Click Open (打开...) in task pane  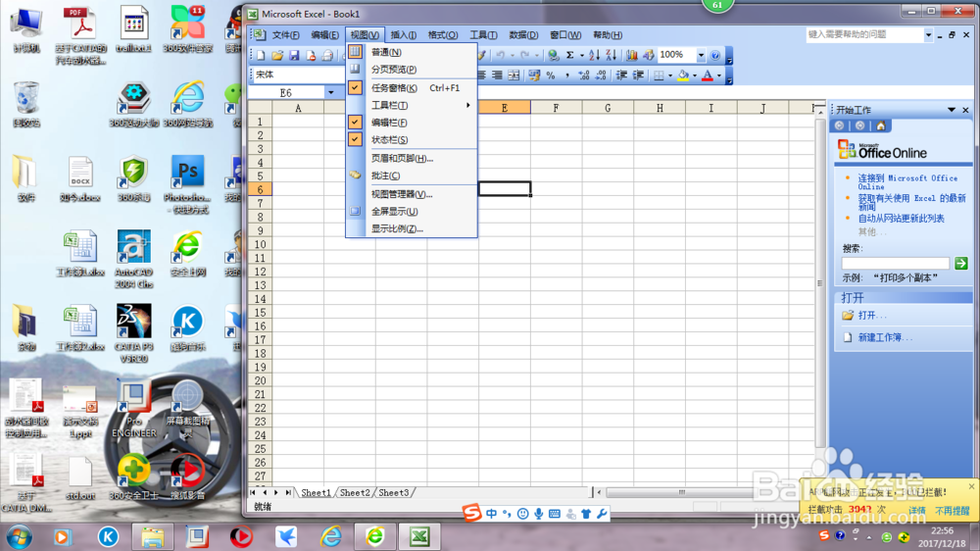(x=872, y=316)
